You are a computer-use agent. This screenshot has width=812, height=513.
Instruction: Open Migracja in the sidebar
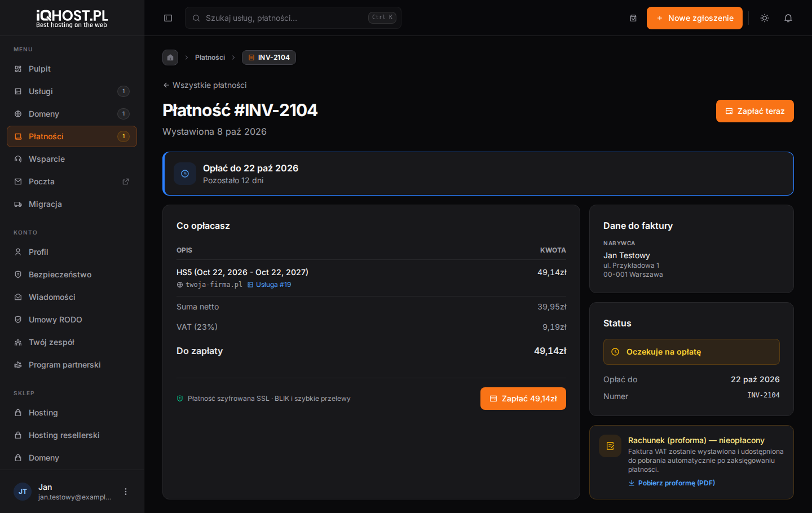coord(72,204)
